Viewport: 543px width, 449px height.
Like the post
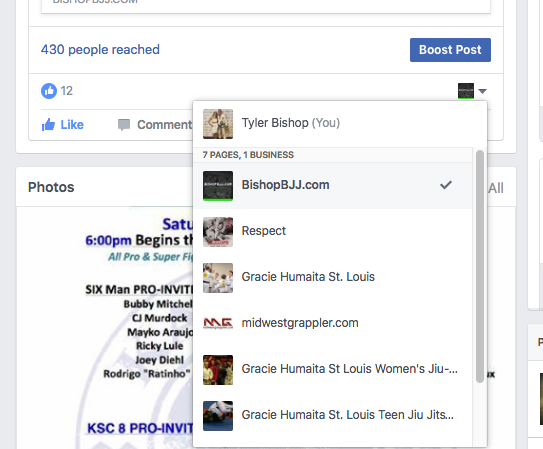pyautogui.click(x=63, y=125)
